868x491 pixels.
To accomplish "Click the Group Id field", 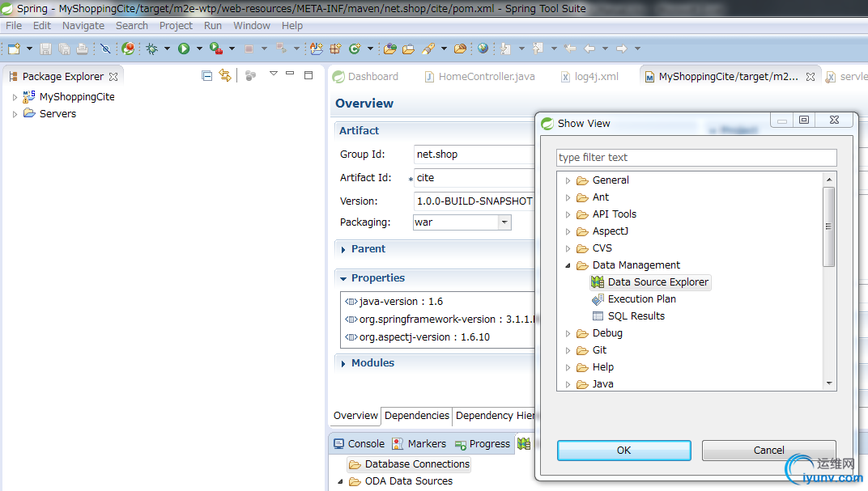I will pyautogui.click(x=475, y=154).
